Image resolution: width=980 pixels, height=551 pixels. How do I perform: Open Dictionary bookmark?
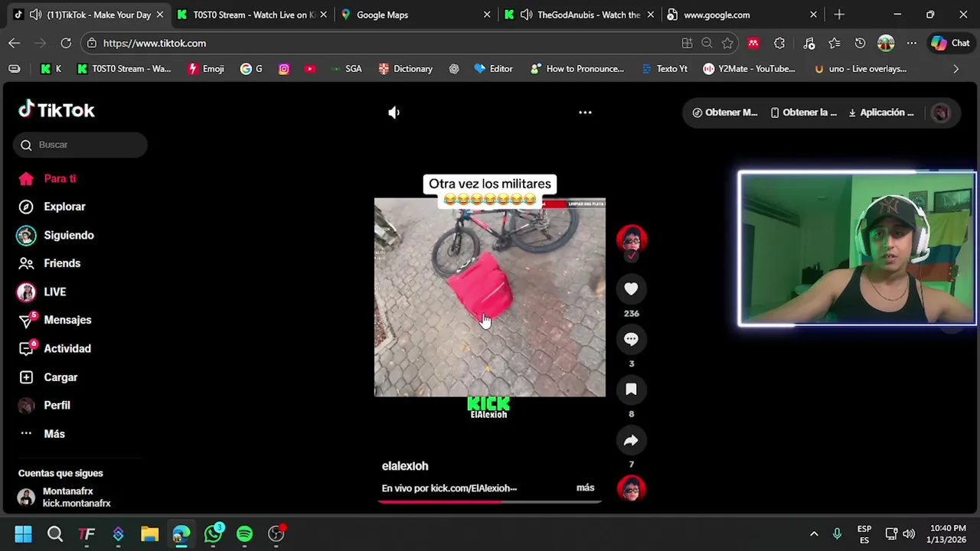[406, 69]
